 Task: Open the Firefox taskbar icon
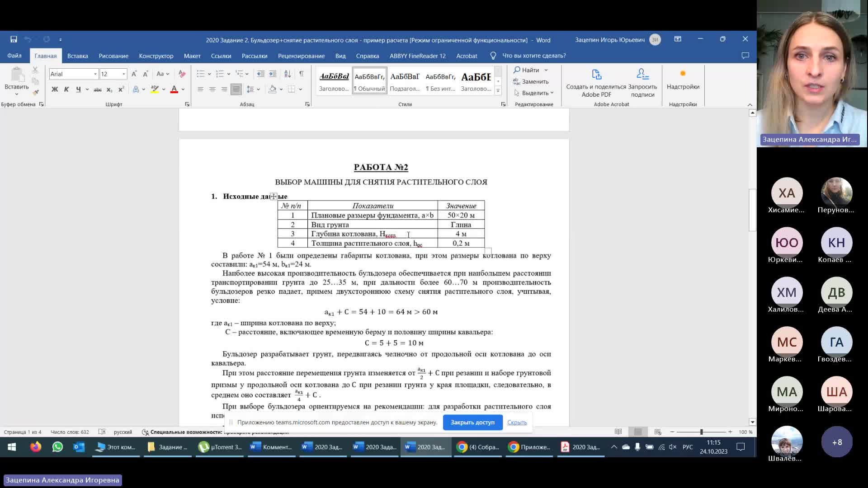tap(35, 447)
